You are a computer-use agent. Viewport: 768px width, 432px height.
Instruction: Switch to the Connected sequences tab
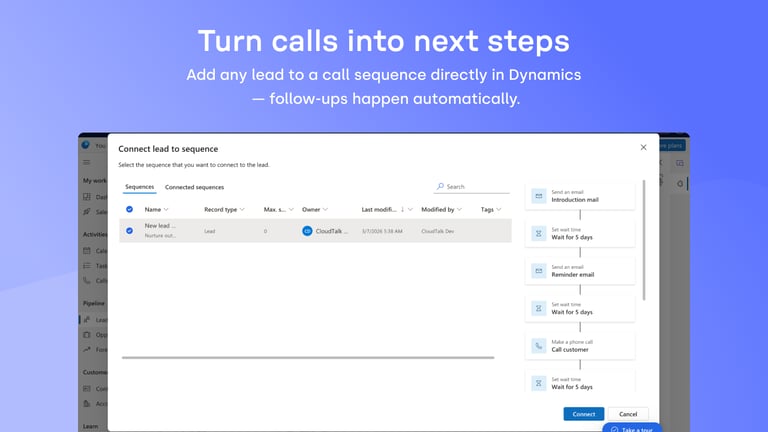pyautogui.click(x=194, y=187)
